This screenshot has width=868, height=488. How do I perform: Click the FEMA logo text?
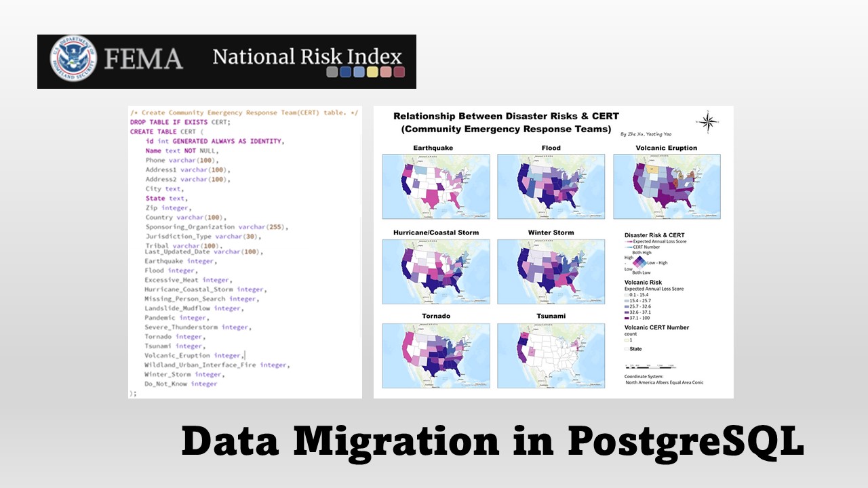coord(144,58)
